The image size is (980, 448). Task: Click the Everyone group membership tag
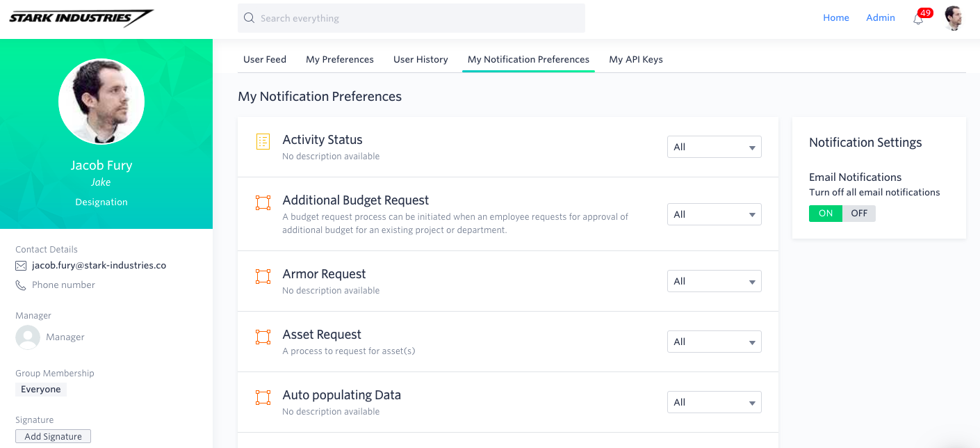[x=41, y=390]
